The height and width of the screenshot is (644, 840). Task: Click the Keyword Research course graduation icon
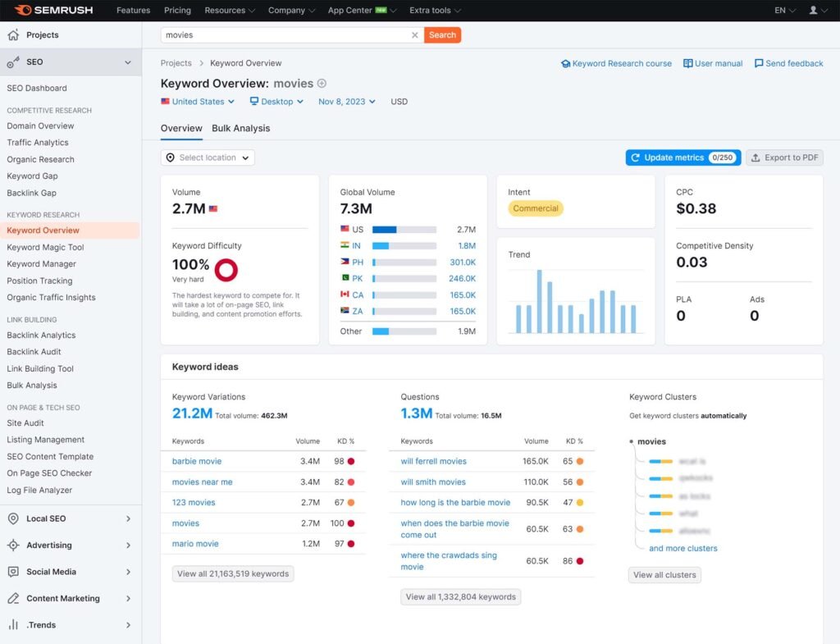(565, 64)
